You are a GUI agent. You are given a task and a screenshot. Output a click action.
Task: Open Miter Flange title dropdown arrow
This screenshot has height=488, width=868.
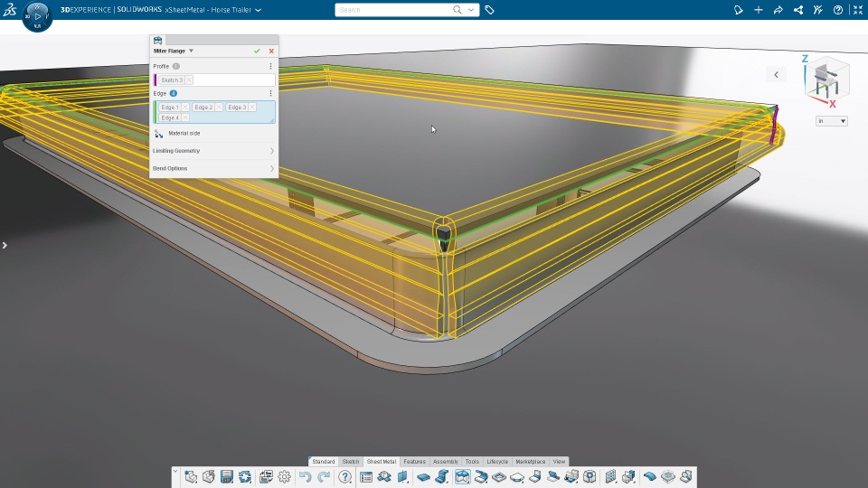pos(191,51)
